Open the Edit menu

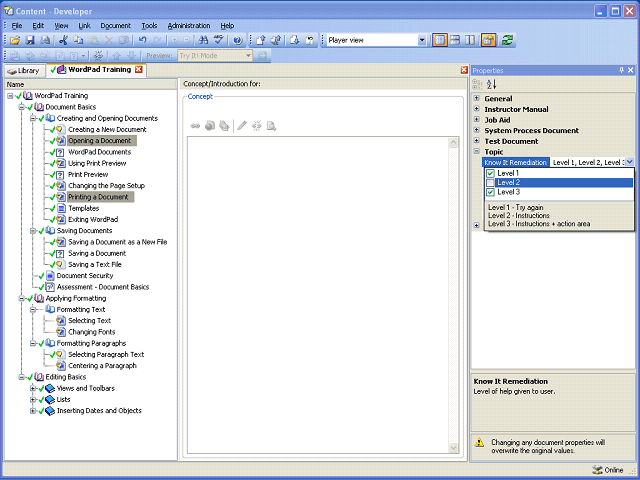coord(38,26)
